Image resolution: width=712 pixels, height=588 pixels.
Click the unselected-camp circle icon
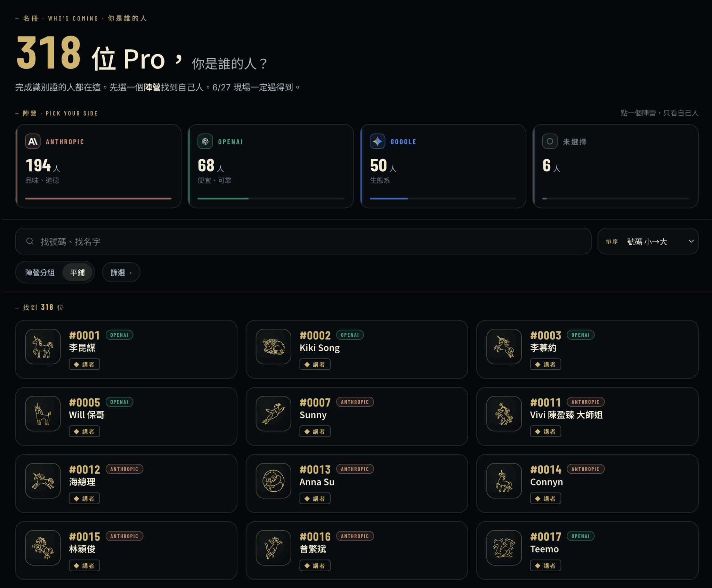[550, 141]
